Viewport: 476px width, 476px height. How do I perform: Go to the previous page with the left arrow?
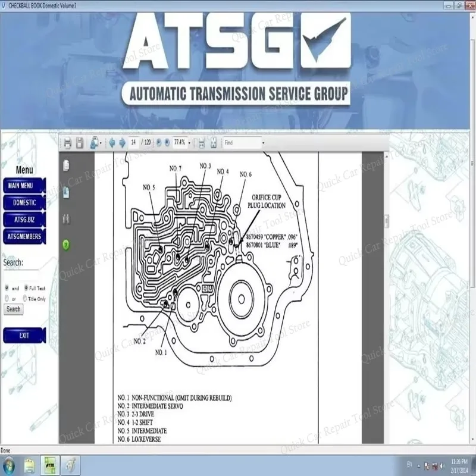coord(113,142)
